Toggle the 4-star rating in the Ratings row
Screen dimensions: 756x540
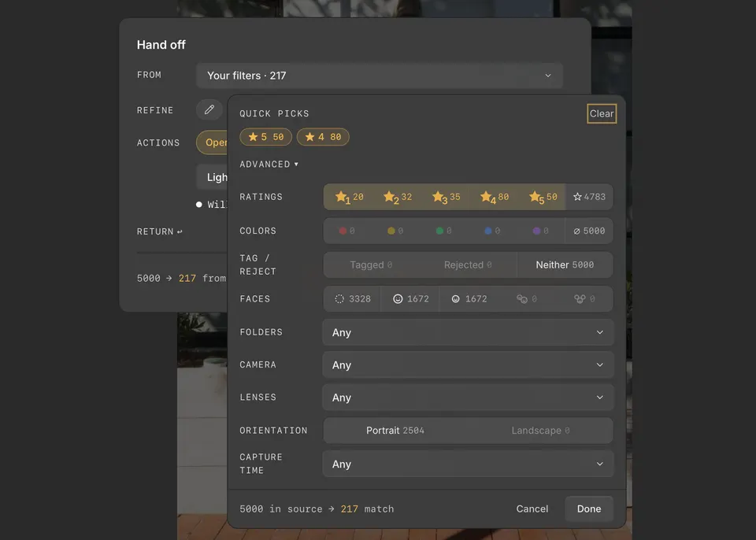click(x=494, y=197)
